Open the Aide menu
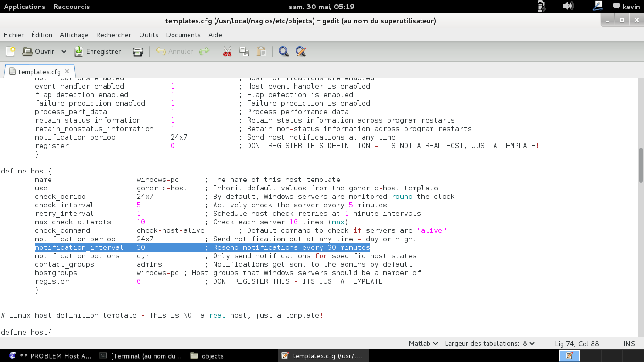The width and height of the screenshot is (644, 362). point(215,35)
